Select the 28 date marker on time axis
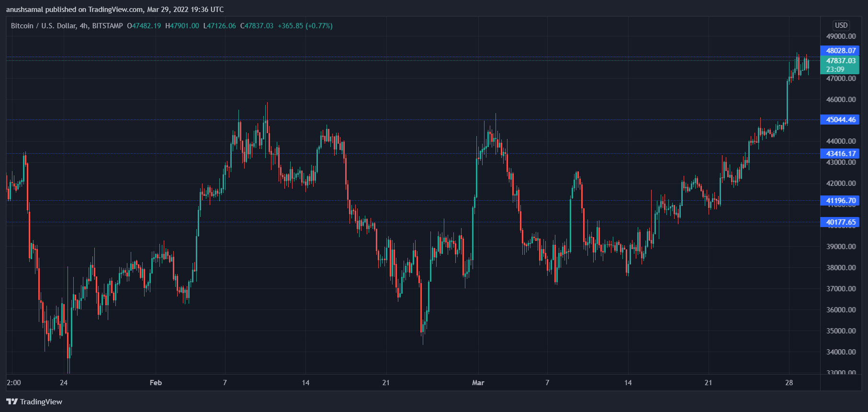The image size is (868, 412). [x=789, y=383]
